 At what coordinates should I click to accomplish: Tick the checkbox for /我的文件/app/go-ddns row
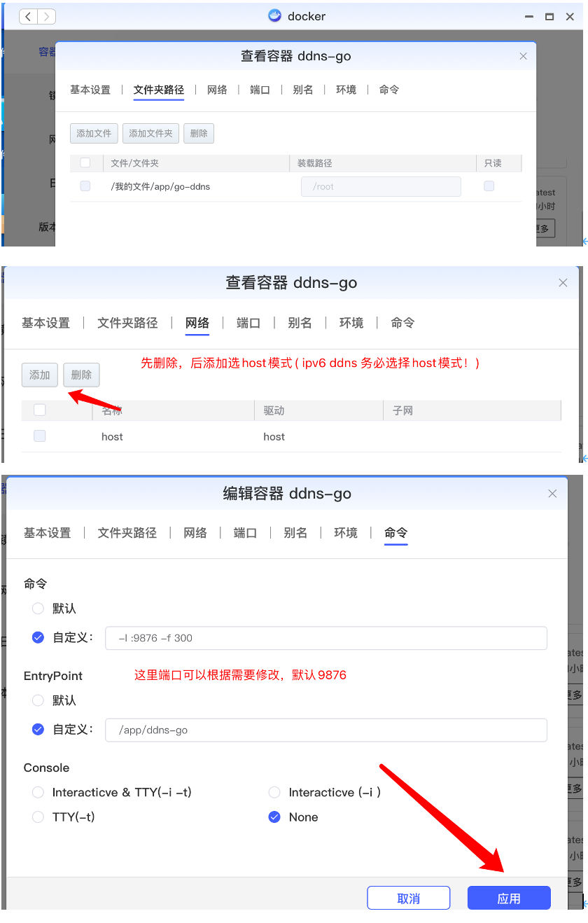click(x=85, y=186)
